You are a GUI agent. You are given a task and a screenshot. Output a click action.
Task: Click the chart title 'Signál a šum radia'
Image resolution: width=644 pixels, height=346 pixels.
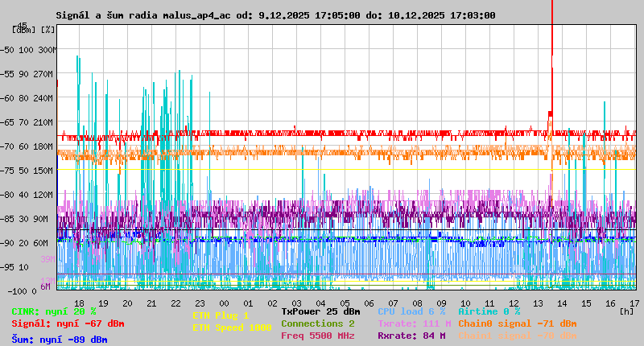coord(275,15)
